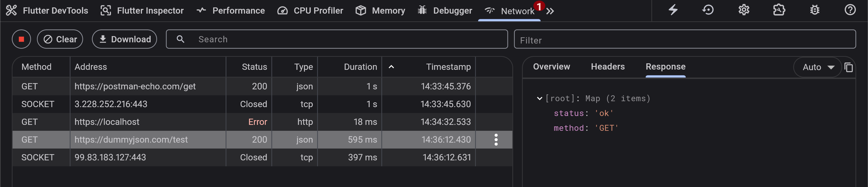This screenshot has width=868, height=187.
Task: Open the Memory tab
Action: pyautogui.click(x=381, y=10)
